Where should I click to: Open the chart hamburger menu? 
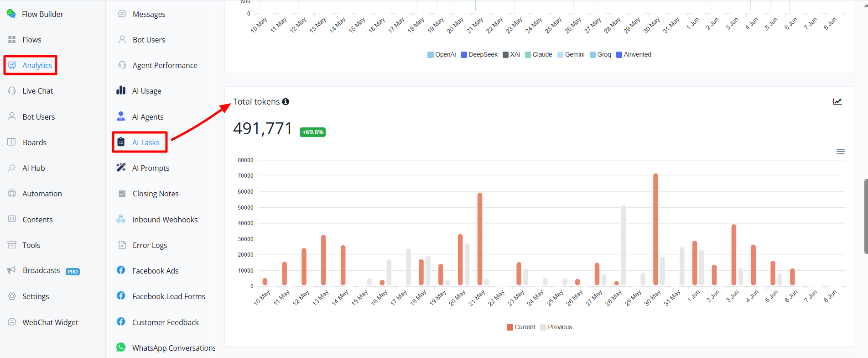(841, 152)
